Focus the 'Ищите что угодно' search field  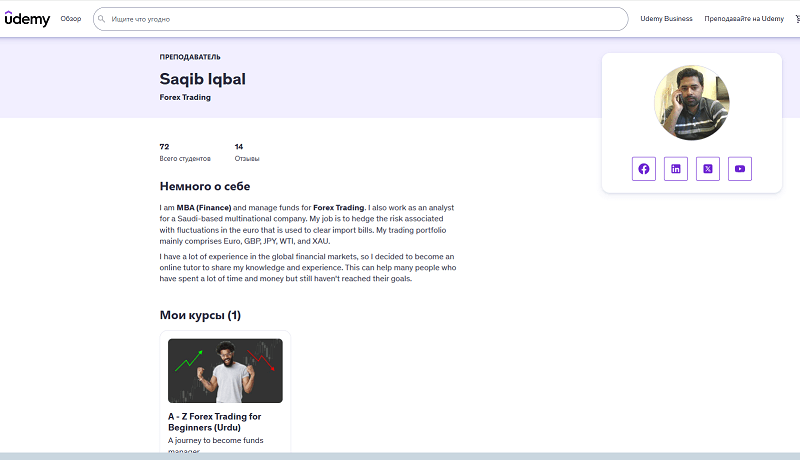click(361, 19)
